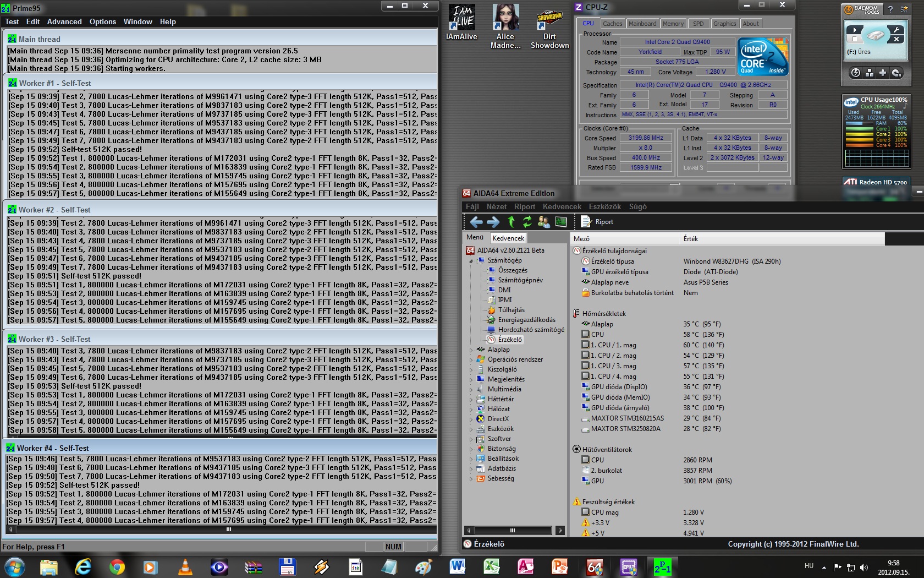Screen dimensions: 924x578
Task: Open Daemon Tools wrench settings
Action: point(897,30)
